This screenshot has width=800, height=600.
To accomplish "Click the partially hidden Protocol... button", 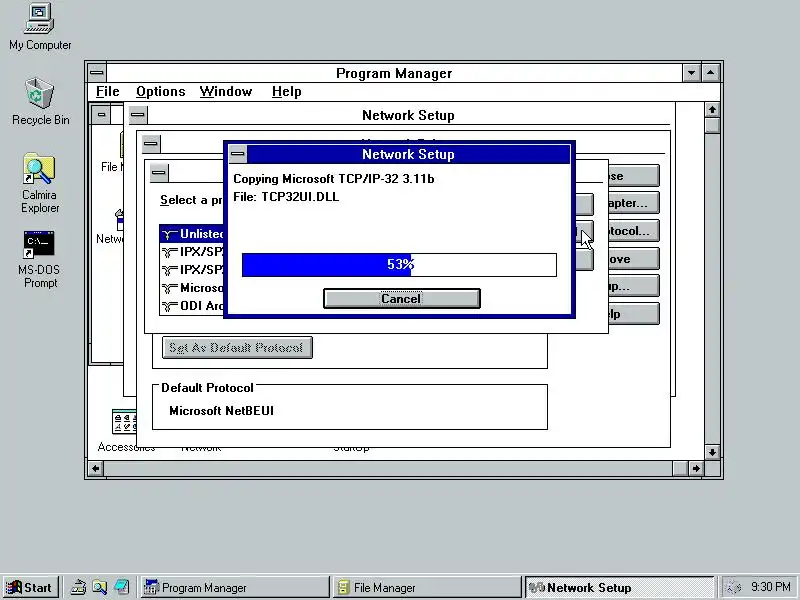I will pos(634,231).
